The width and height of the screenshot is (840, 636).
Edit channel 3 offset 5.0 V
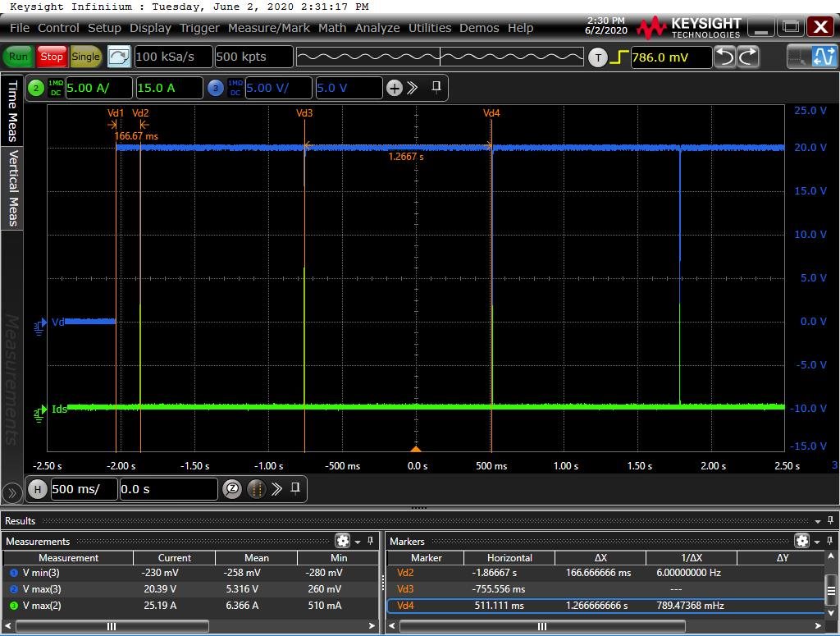click(349, 88)
